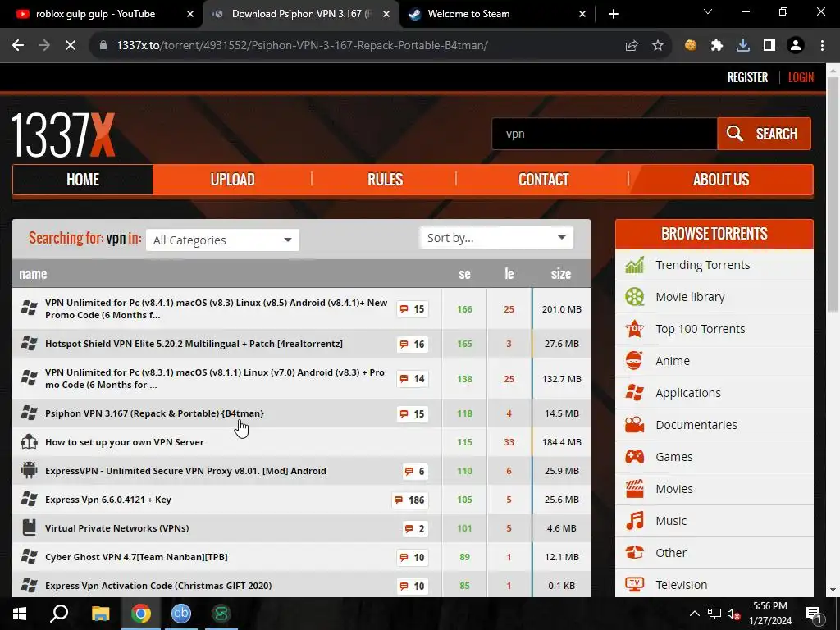This screenshot has height=630, width=840.
Task: Open Psiphon VPN 3.167 Repack torrent link
Action: [x=154, y=413]
